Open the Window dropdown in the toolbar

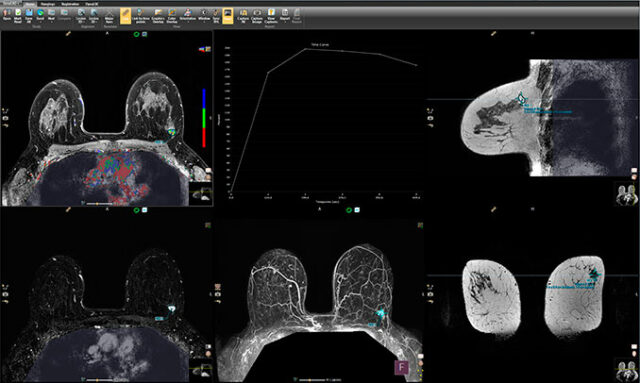pyautogui.click(x=204, y=15)
